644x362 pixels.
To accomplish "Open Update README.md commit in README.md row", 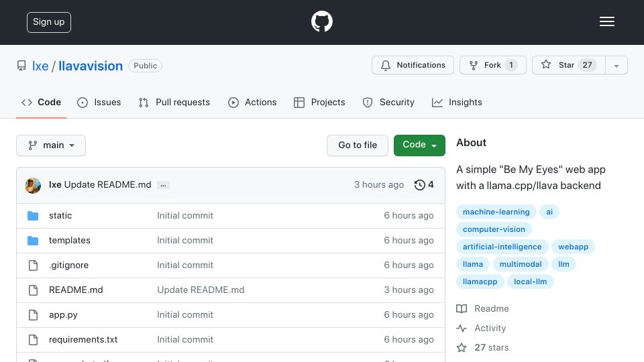I will point(201,290).
